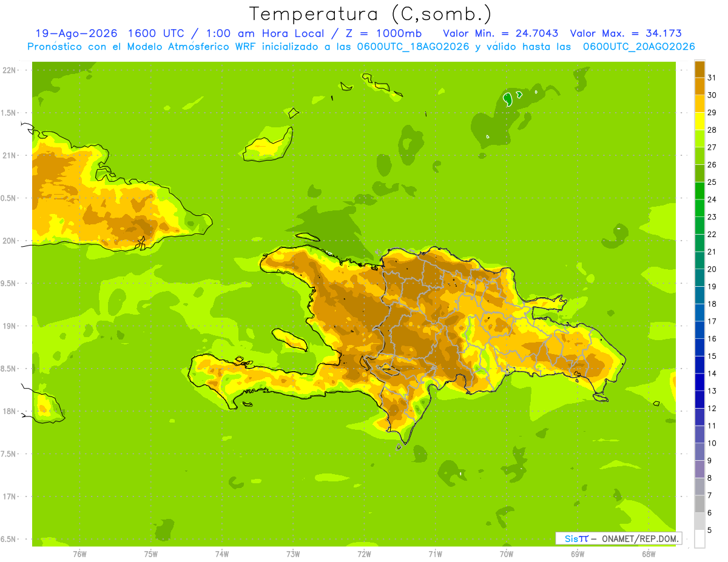
Task: Click the "1600 UTC" time text
Action: (x=158, y=34)
